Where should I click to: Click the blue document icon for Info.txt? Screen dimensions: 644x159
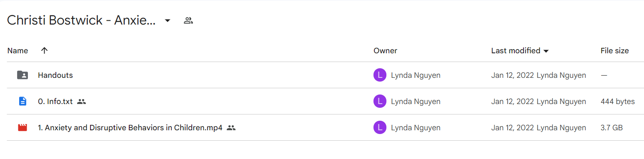[23, 101]
